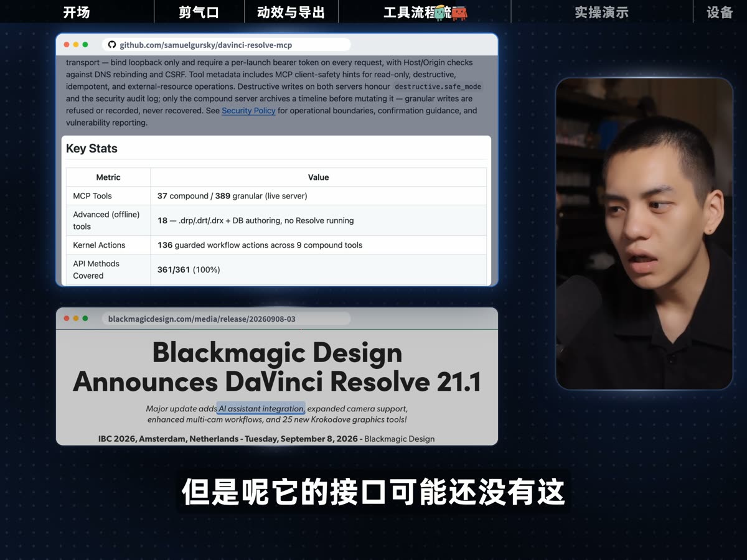Click the highlighted 'AI assistant integration' text
This screenshot has height=560, width=747.
click(261, 409)
